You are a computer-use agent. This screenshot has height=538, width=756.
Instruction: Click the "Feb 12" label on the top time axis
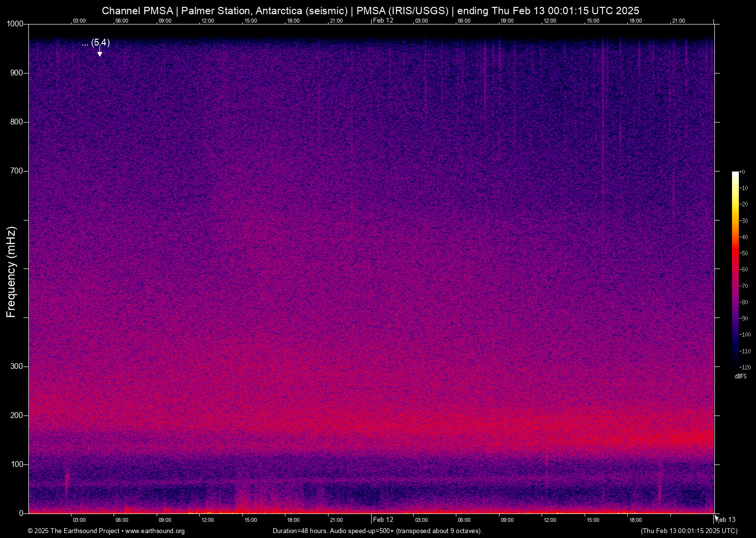tap(383, 21)
